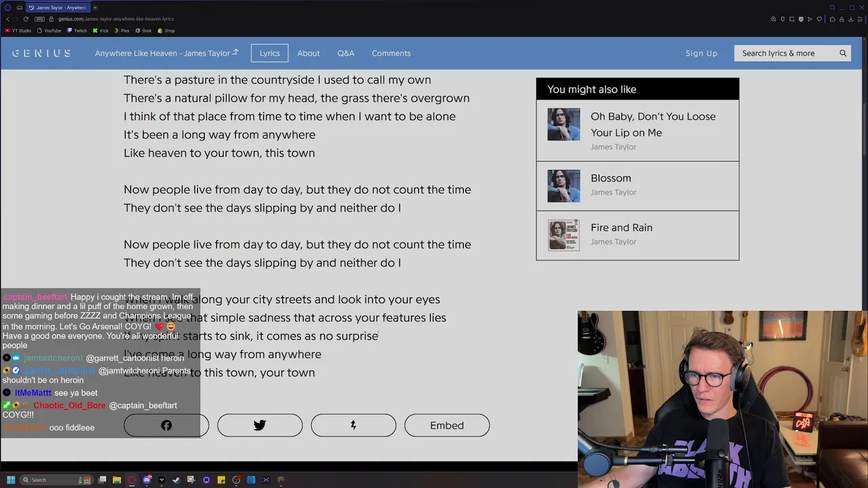
Task: Click lyric "It's been a long way from anywhere"
Action: pos(220,135)
